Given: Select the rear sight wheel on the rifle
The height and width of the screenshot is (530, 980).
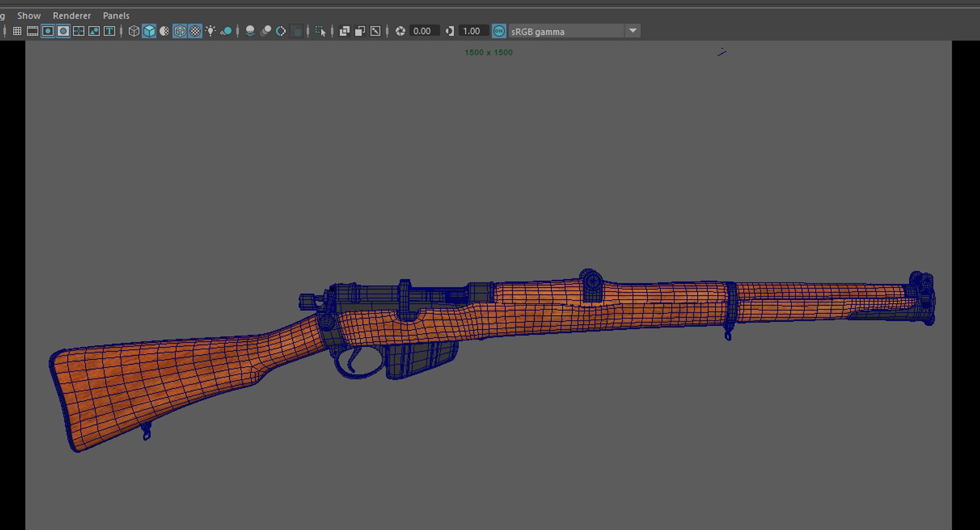Looking at the screenshot, I should coord(592,281).
